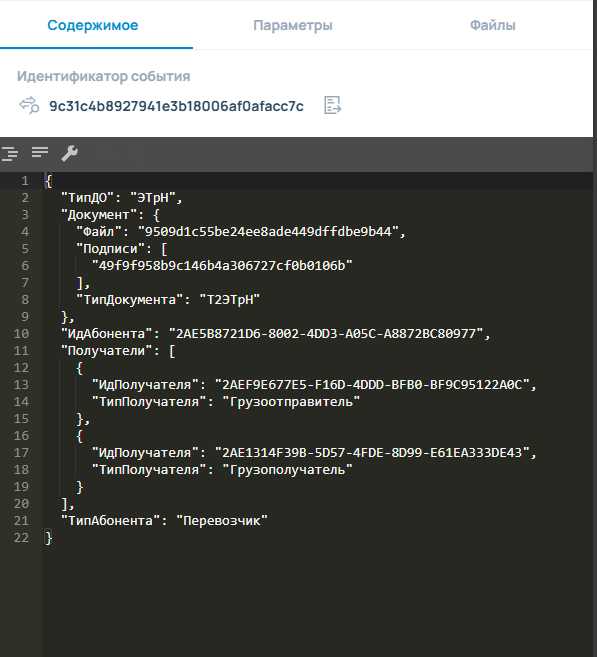Switch to the Содержимое tab
Screen dimensions: 597x657
(93, 25)
